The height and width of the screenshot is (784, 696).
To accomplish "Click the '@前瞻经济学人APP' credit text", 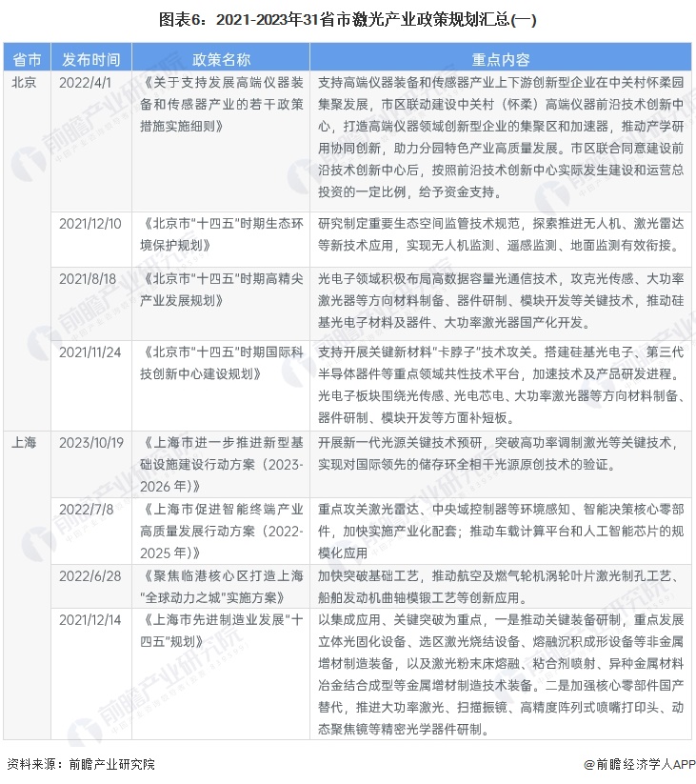I will coord(639,765).
